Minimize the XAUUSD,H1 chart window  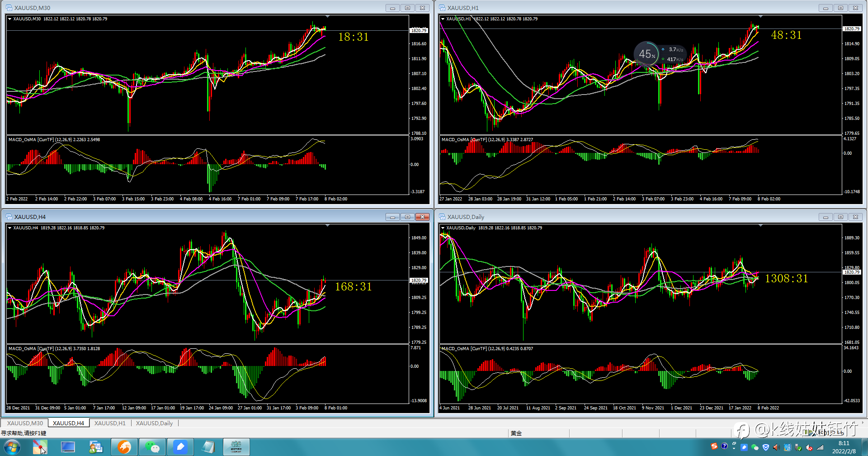[x=826, y=8]
